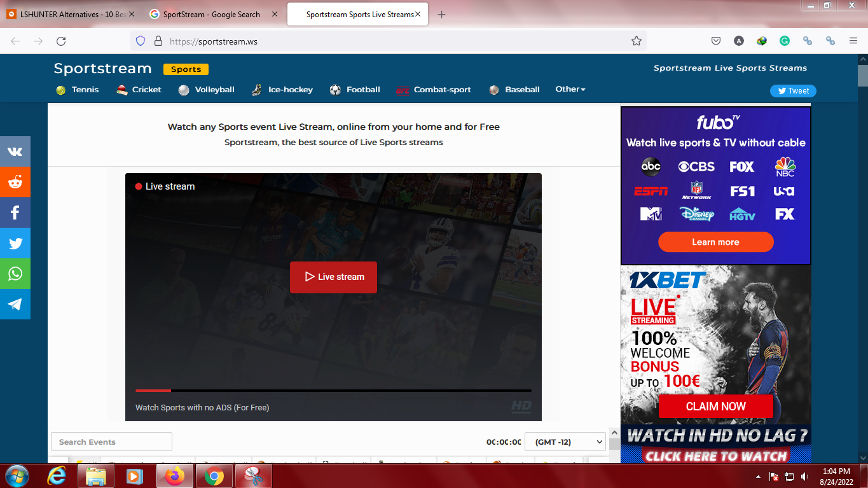Expand the Other sports dropdown
Image resolution: width=868 pixels, height=488 pixels.
coord(570,89)
